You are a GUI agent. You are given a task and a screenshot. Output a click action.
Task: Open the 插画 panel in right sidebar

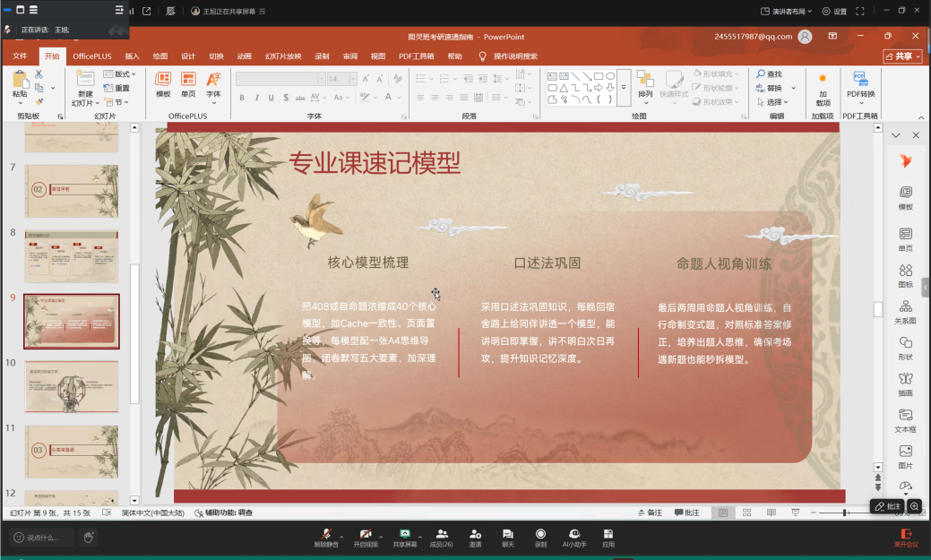(906, 384)
